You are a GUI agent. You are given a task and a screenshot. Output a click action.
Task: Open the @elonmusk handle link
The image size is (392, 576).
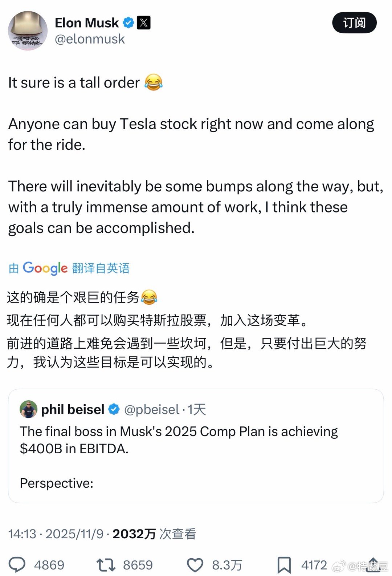pos(90,39)
